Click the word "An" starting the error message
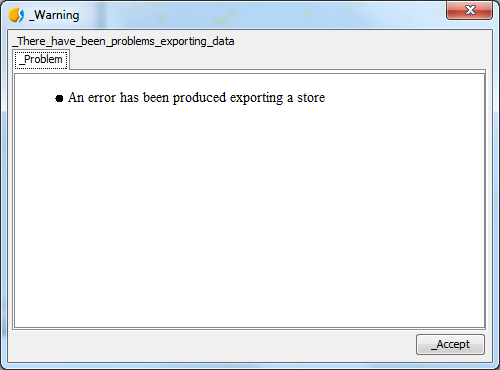The width and height of the screenshot is (500, 370). point(76,97)
